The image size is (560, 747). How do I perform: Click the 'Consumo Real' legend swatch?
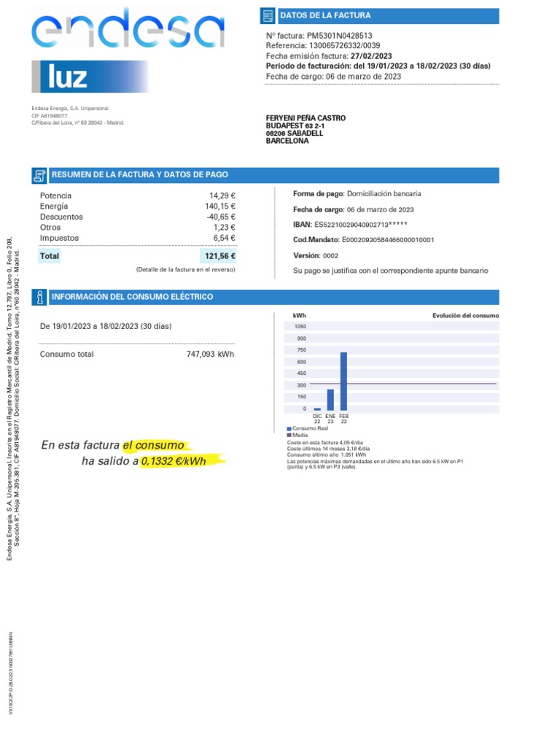(289, 429)
